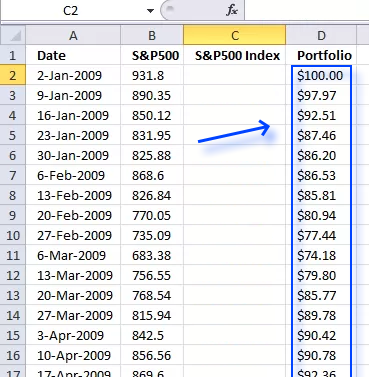The width and height of the screenshot is (369, 377).
Task: Click the S&P500 value 890.35
Action: pos(152,95)
